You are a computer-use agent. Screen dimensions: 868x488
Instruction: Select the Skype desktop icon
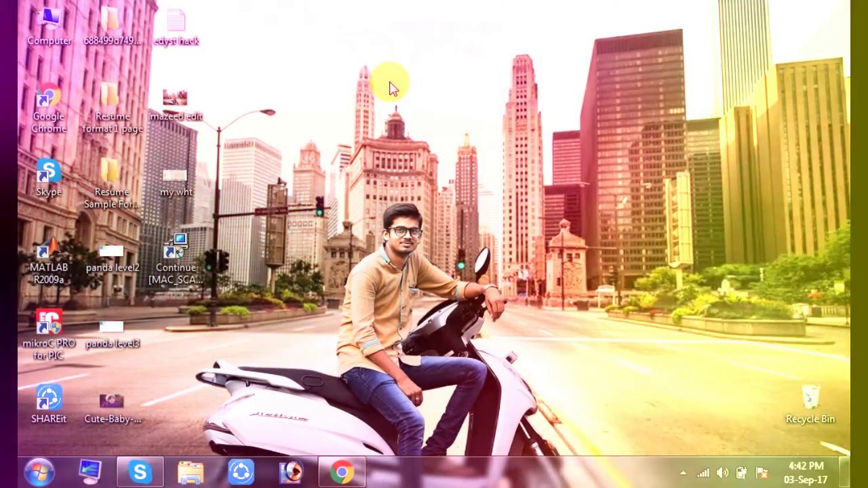49,178
